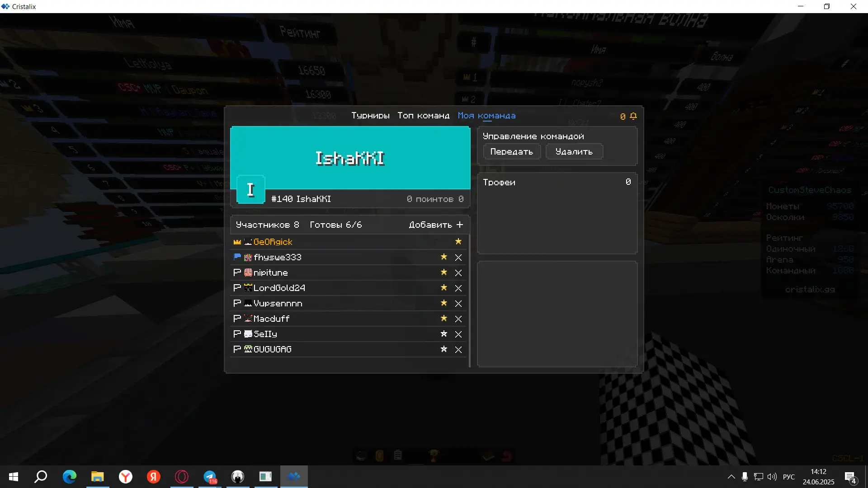Click the flag icon beside SeIIy
868x488 pixels.
[x=237, y=334]
